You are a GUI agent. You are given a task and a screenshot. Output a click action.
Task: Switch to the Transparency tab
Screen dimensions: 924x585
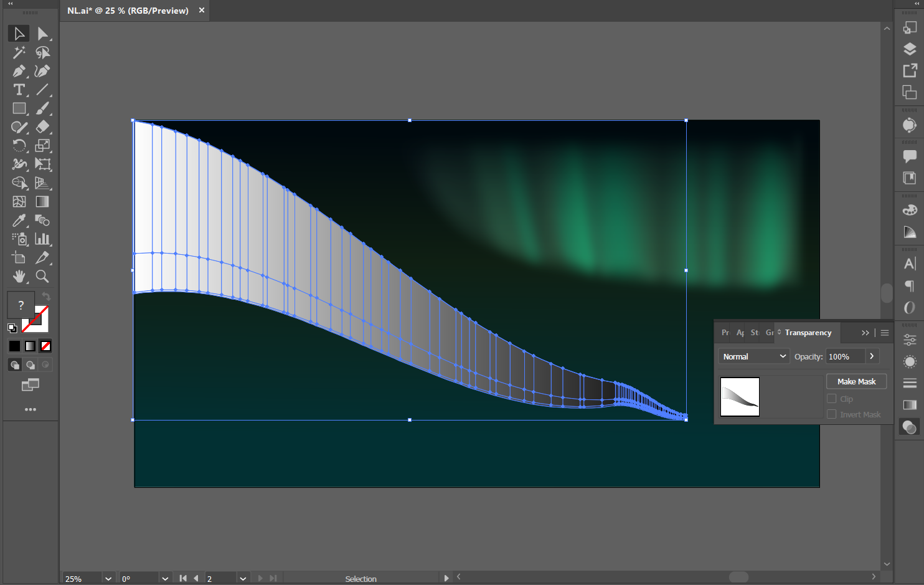[808, 333]
